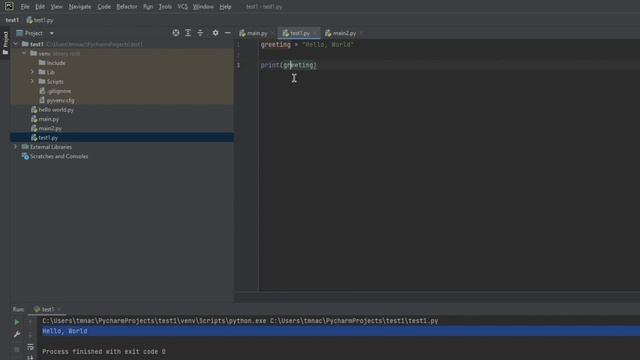Select main2.py in project tree
This screenshot has width=640, height=360.
(47, 128)
